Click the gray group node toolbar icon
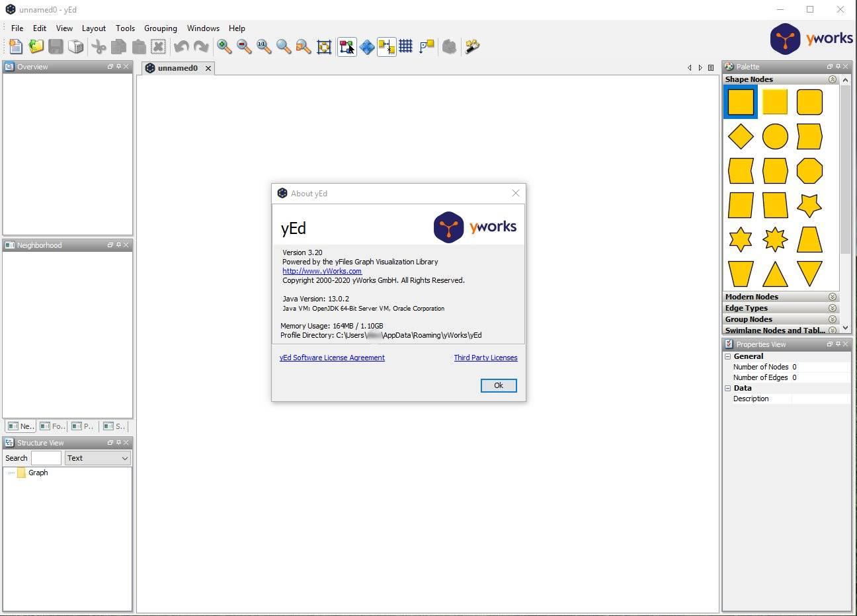857x616 pixels. tap(449, 46)
